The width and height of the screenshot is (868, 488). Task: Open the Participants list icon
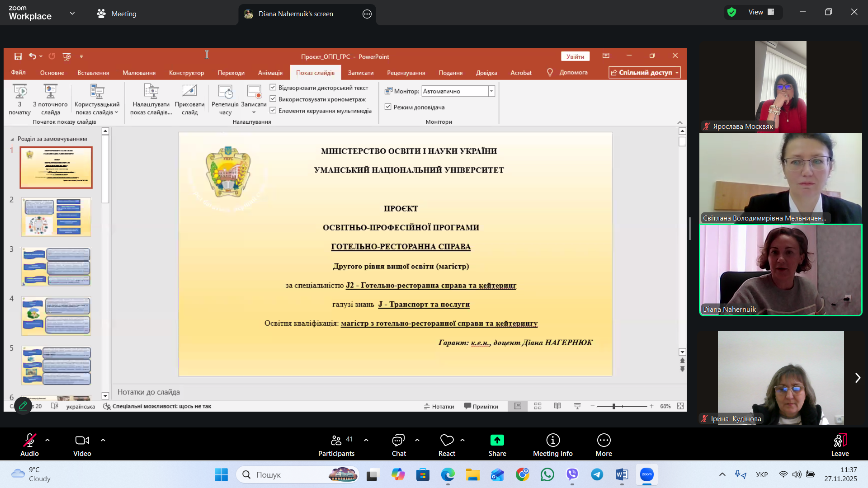point(336,440)
